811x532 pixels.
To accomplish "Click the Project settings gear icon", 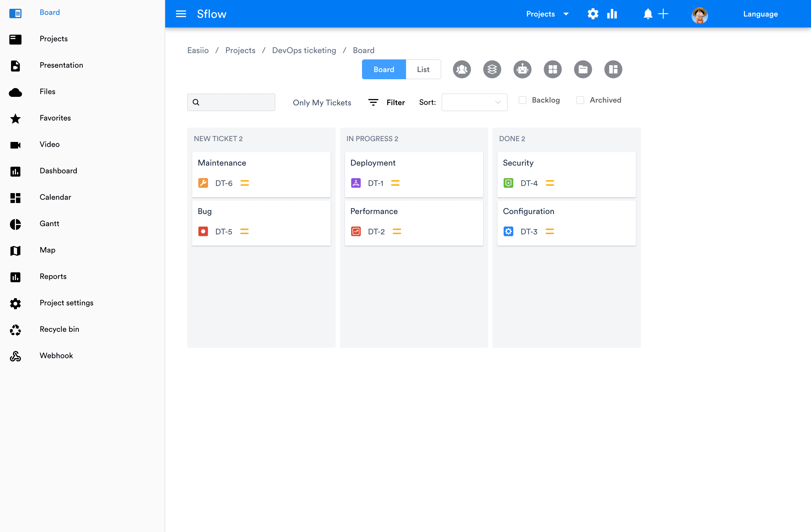I will point(15,303).
